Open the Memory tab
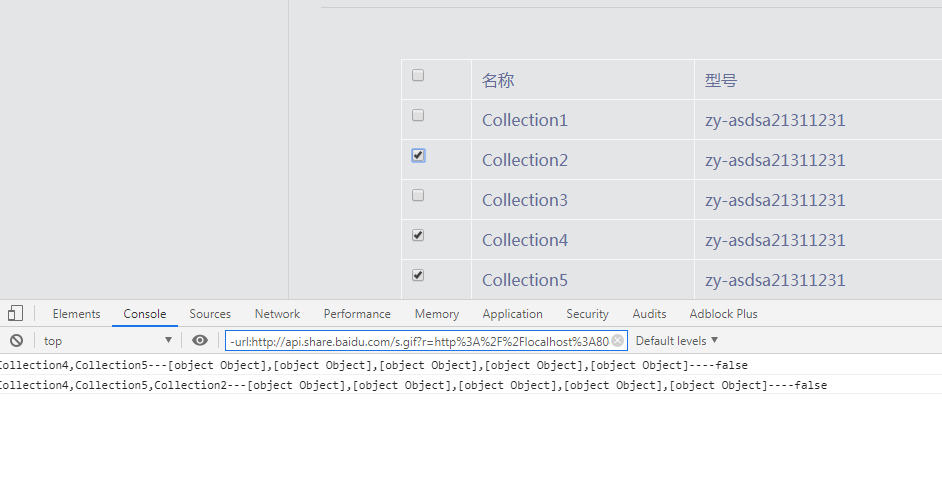Image resolution: width=942 pixels, height=480 pixels. tap(437, 314)
